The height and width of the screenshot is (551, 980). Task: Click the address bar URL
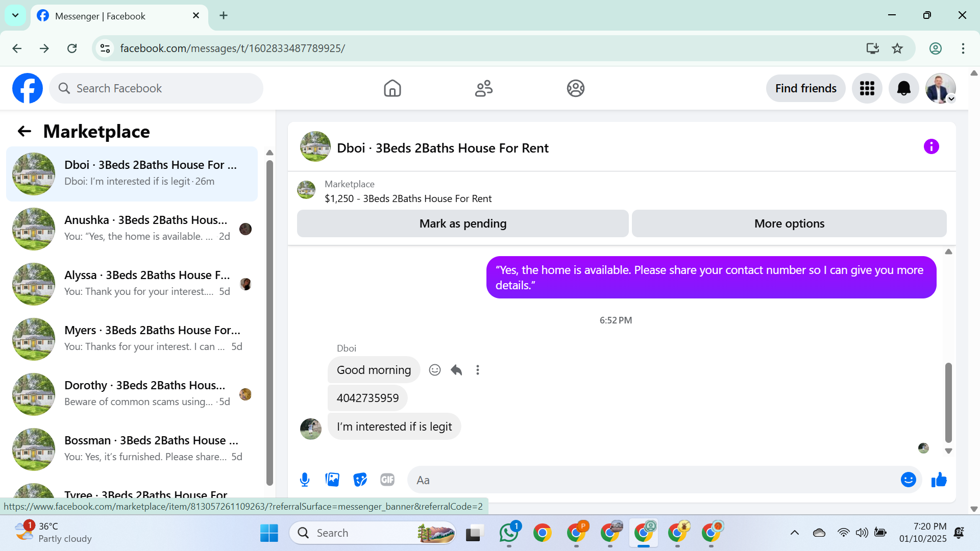[232, 48]
